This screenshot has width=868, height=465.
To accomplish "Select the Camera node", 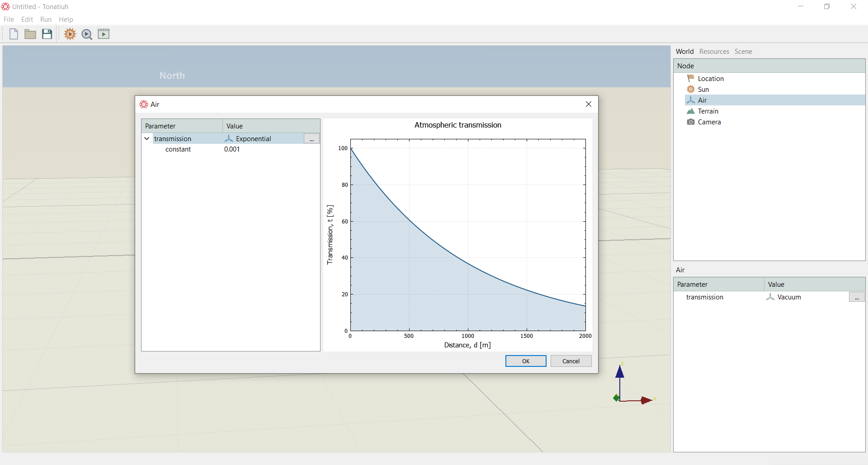I will (x=709, y=122).
